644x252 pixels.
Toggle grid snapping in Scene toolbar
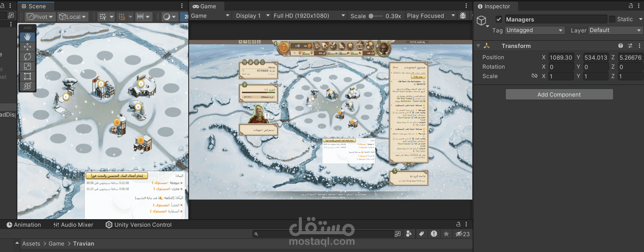coord(122,17)
